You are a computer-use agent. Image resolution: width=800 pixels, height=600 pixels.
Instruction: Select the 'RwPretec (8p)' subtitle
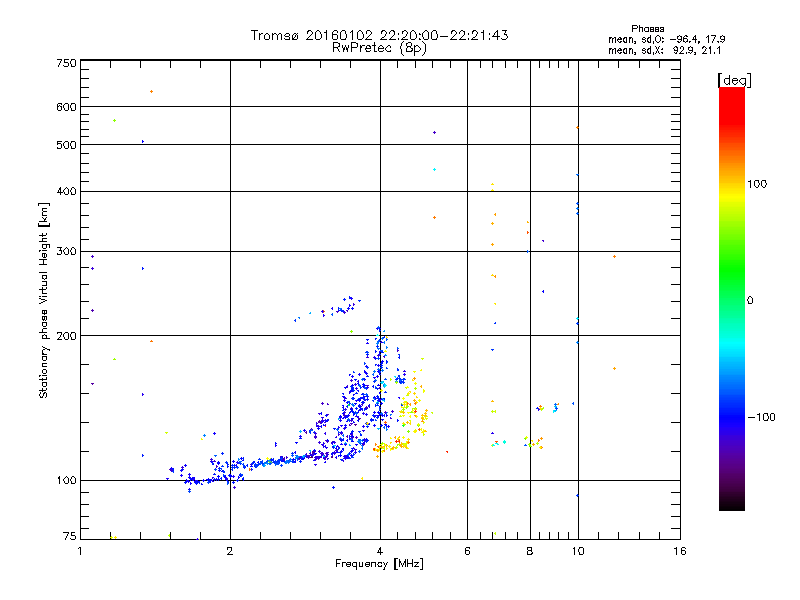[x=379, y=48]
